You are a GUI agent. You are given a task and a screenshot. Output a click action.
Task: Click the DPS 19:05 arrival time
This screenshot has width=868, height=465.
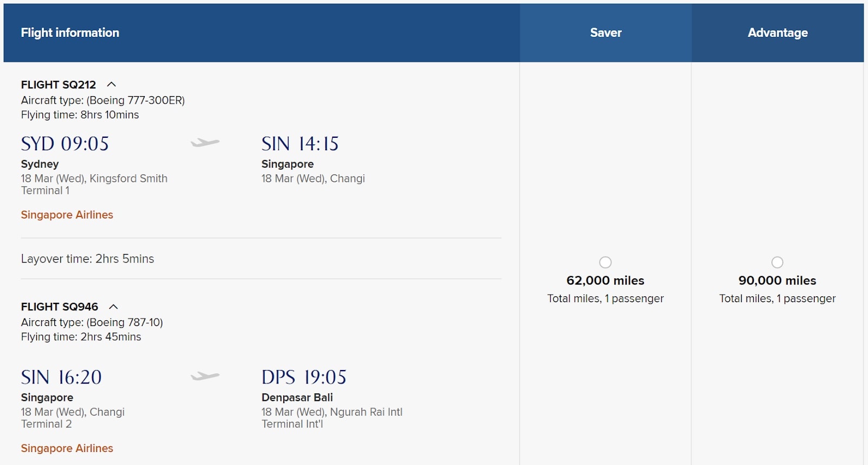point(304,377)
